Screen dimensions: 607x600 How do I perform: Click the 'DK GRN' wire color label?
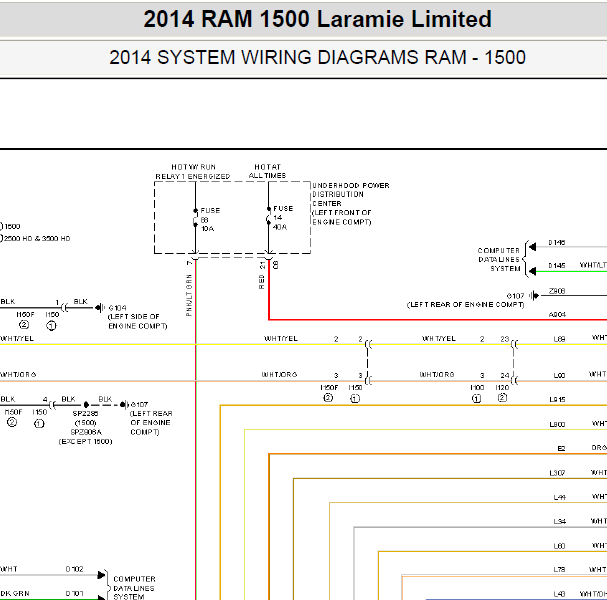[x=15, y=593]
